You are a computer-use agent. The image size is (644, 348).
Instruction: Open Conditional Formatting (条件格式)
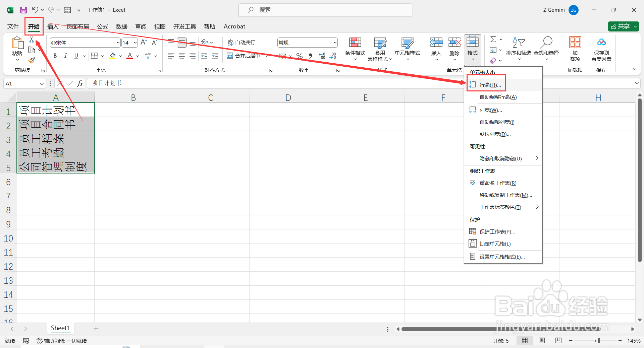pos(355,49)
